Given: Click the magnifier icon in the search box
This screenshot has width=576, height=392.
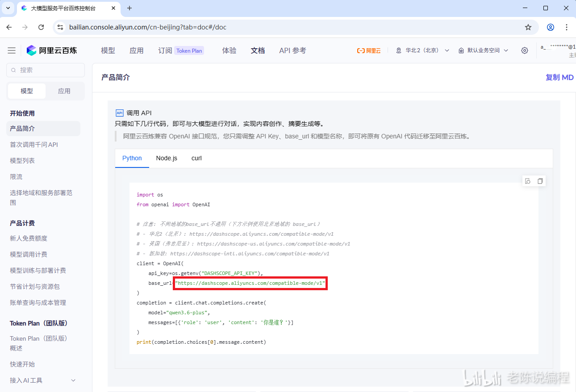Looking at the screenshot, I should tap(13, 70).
